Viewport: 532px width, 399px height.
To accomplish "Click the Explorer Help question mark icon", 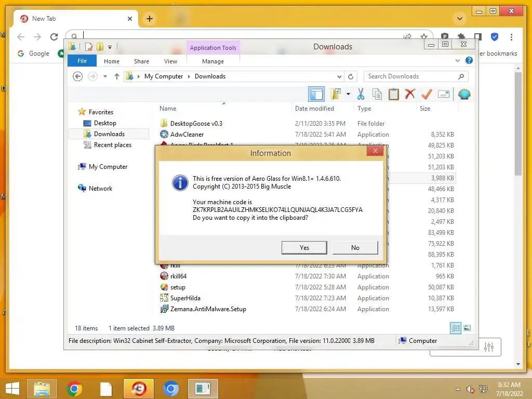I will (x=469, y=60).
